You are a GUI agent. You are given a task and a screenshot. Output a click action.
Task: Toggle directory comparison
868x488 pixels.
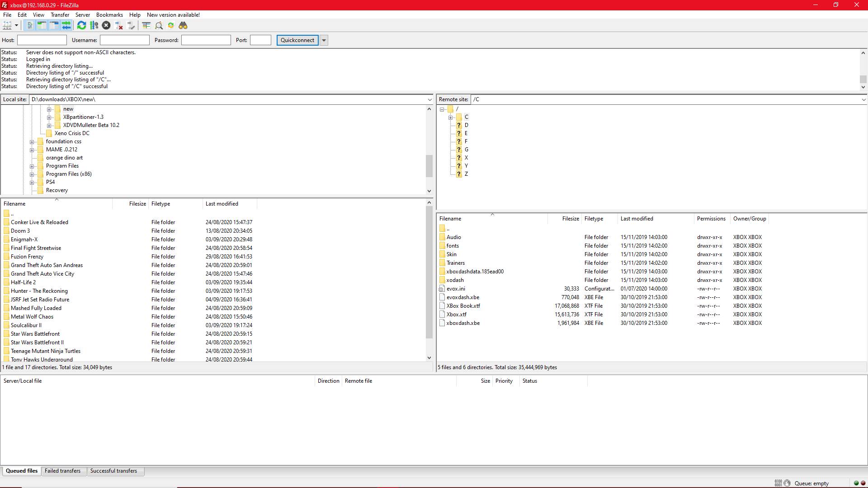coord(159,26)
